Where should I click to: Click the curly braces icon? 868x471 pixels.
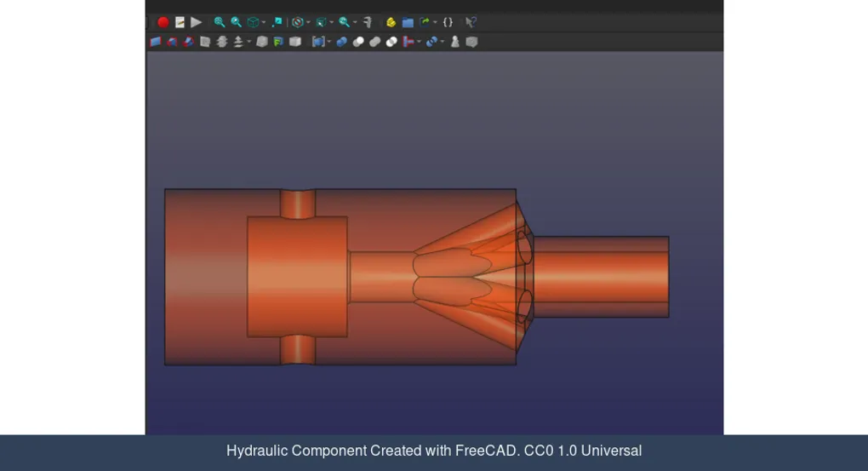(448, 22)
